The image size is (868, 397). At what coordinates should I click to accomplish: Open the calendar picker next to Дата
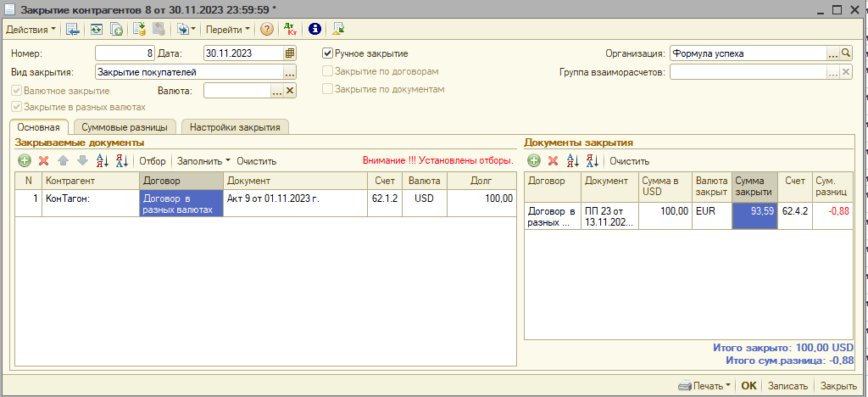click(289, 53)
